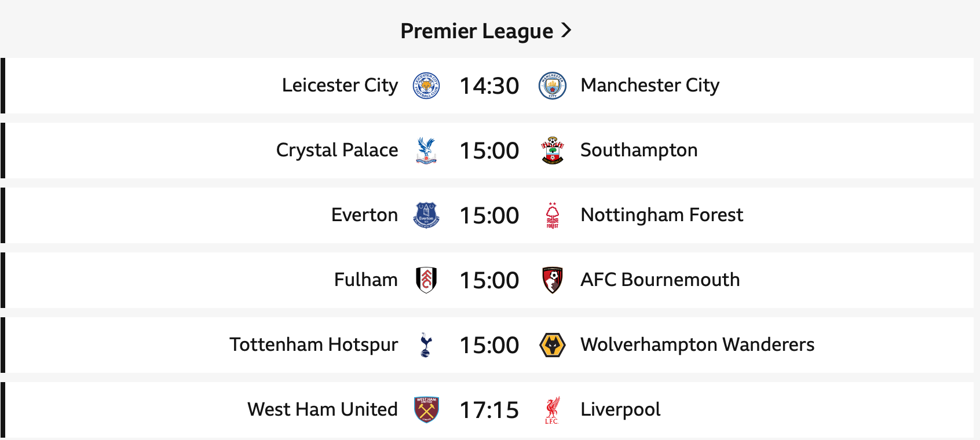This screenshot has height=440, width=980.
Task: Click the Tottenham Hotspur cockerel crest
Action: tap(426, 345)
